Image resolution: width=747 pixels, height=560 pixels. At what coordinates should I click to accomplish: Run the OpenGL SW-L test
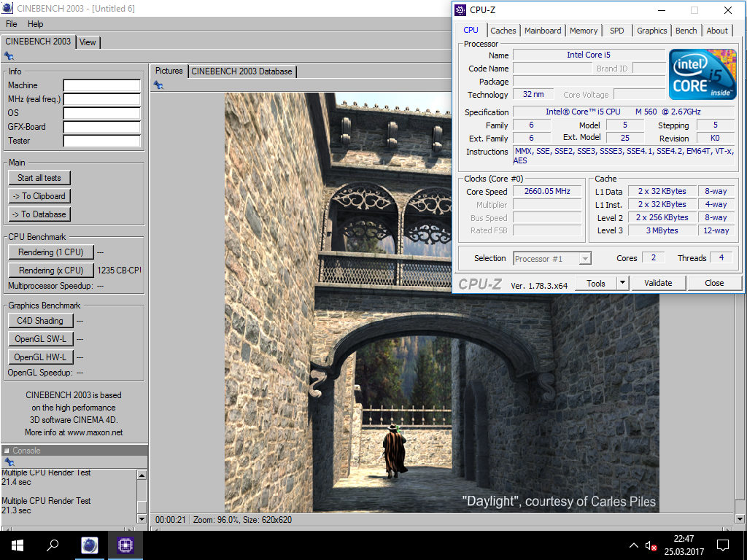click(x=41, y=339)
